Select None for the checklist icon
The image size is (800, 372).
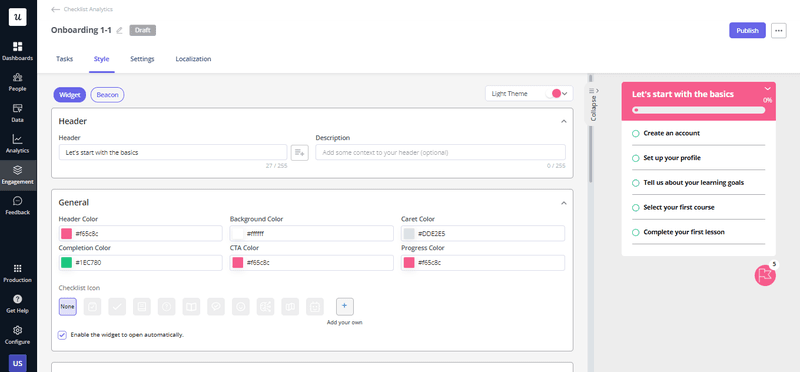click(67, 307)
